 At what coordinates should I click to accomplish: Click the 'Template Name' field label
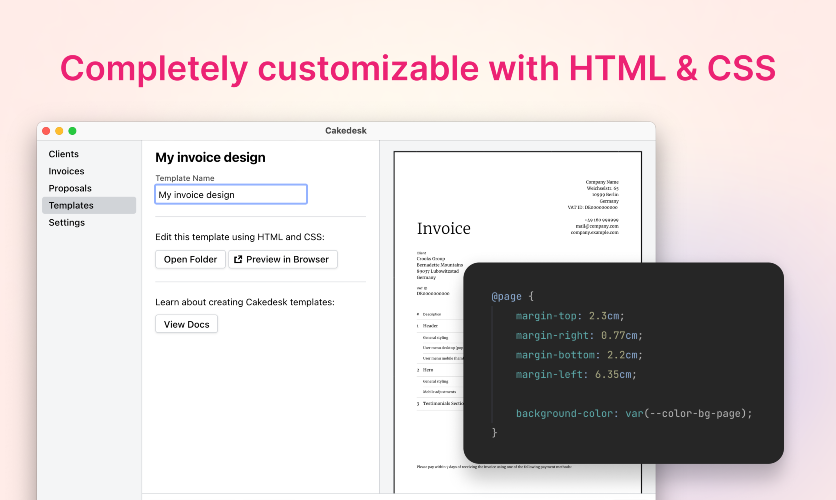184,178
